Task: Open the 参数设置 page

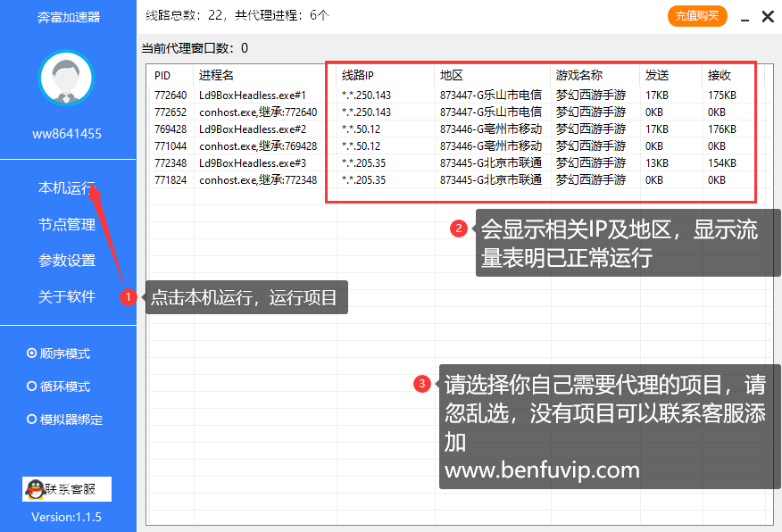Action: point(66,261)
